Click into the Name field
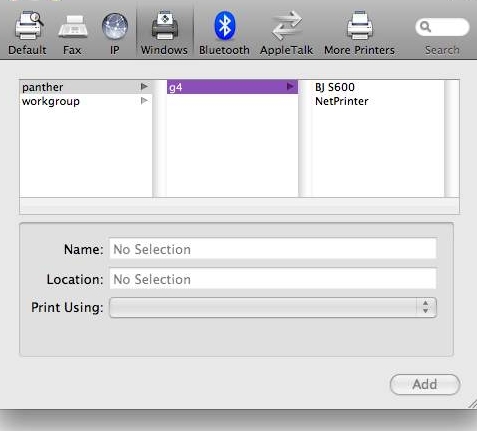Screen dimensions: 477x431 (273, 249)
